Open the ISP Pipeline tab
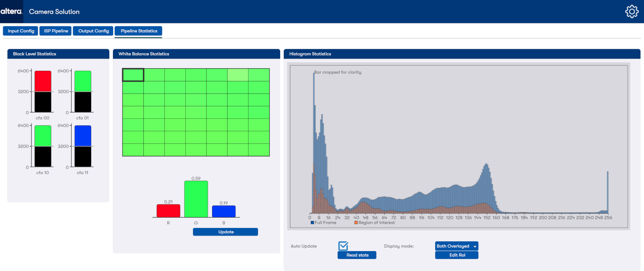This screenshot has width=644, height=271. [x=56, y=31]
